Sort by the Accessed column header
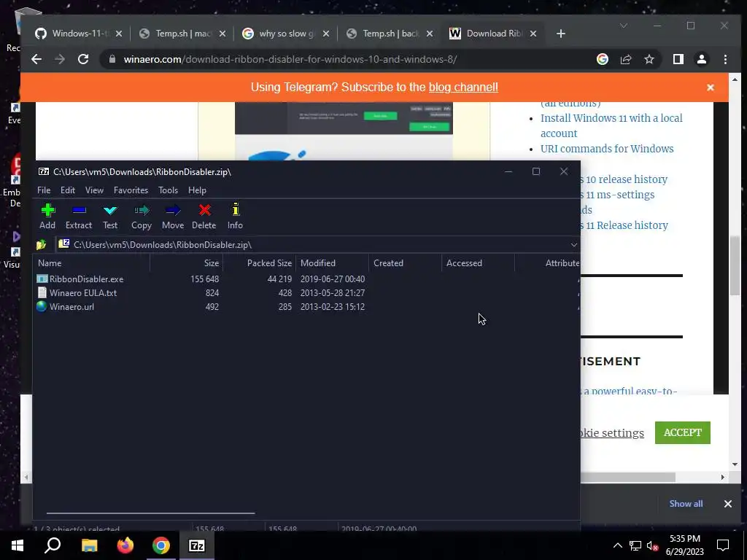Screen dimensions: 747x560 [478, 262]
